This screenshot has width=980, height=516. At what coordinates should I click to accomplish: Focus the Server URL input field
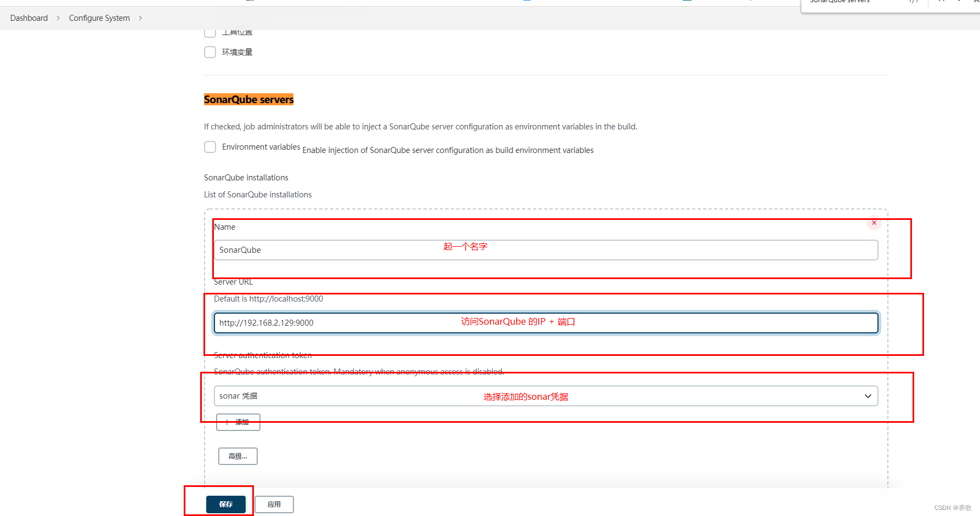[546, 323]
